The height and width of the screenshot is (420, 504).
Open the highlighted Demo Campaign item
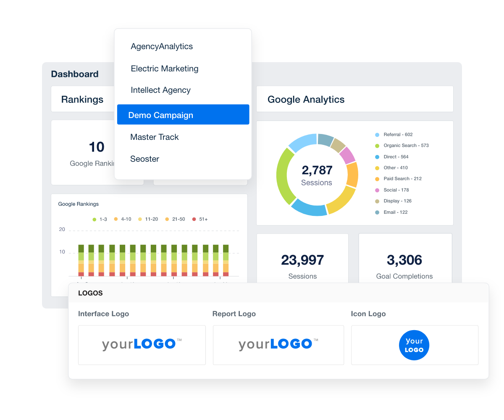click(x=183, y=115)
